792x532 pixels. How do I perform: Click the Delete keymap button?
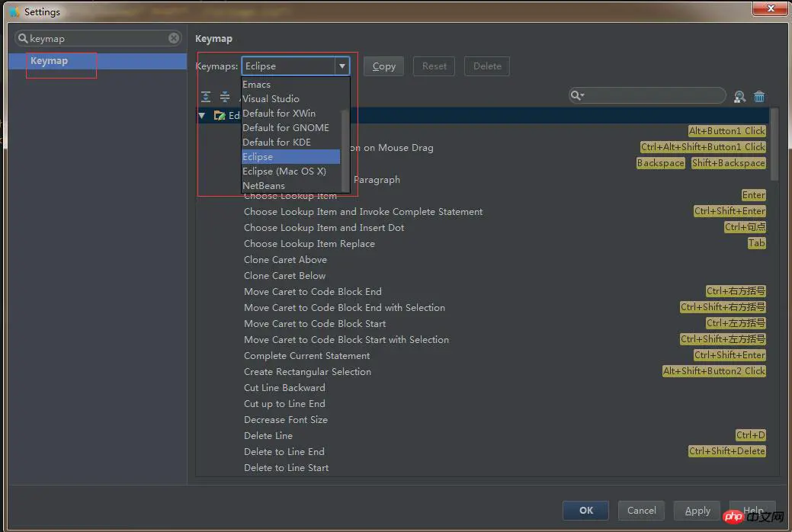tap(487, 66)
